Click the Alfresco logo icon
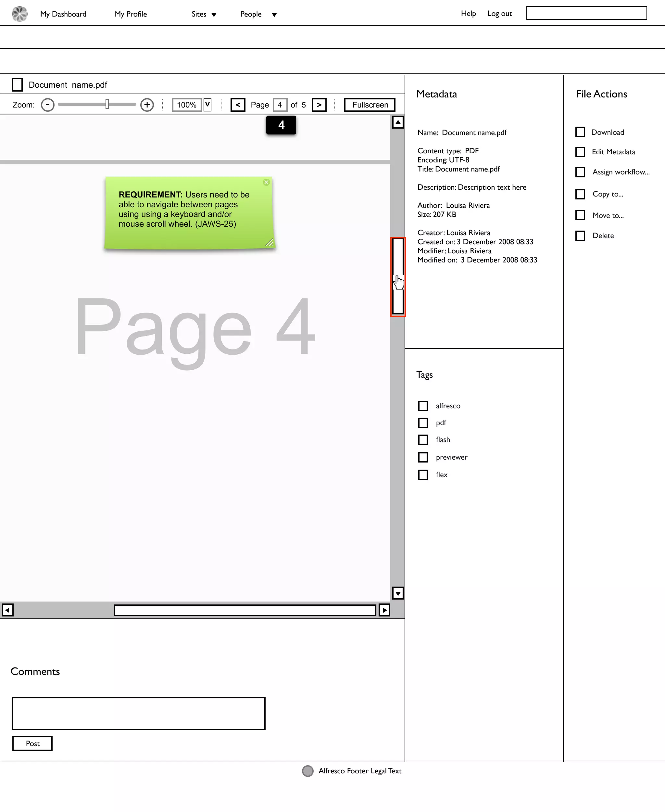Viewport: 665px width, 812px height. (19, 14)
